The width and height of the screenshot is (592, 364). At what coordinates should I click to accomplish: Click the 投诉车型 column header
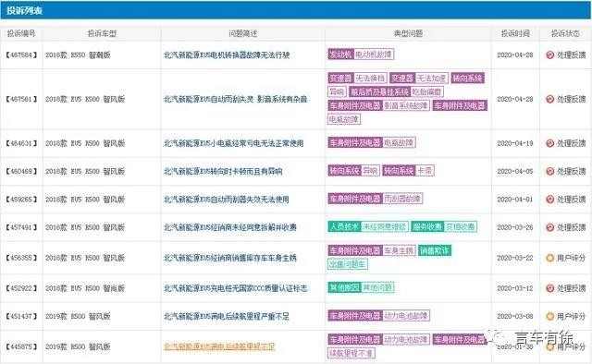102,33
